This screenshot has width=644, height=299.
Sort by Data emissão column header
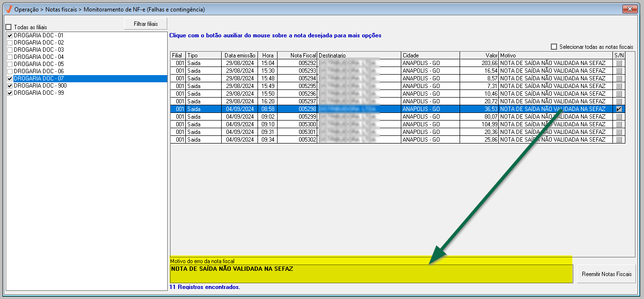(240, 55)
